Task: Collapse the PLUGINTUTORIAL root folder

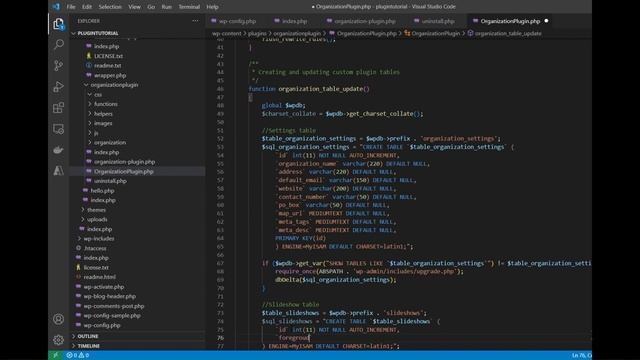Action: point(98,33)
